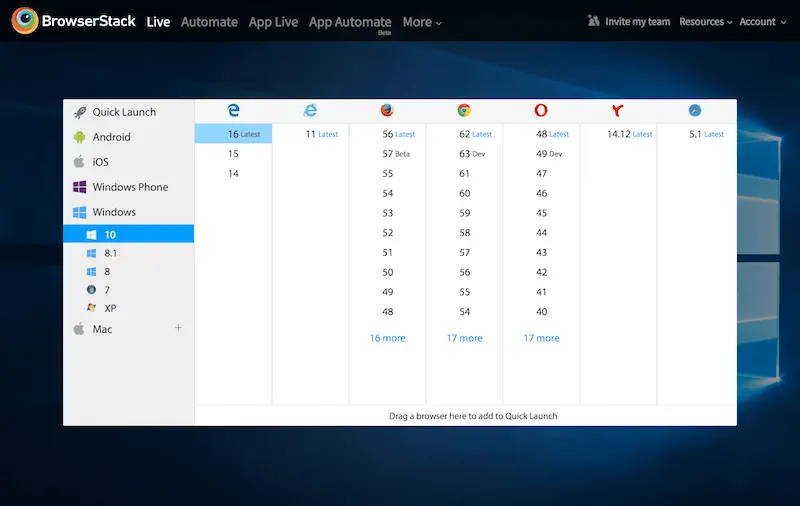Click the Windows XP flag icon
Image resolution: width=800 pixels, height=506 pixels.
point(91,308)
